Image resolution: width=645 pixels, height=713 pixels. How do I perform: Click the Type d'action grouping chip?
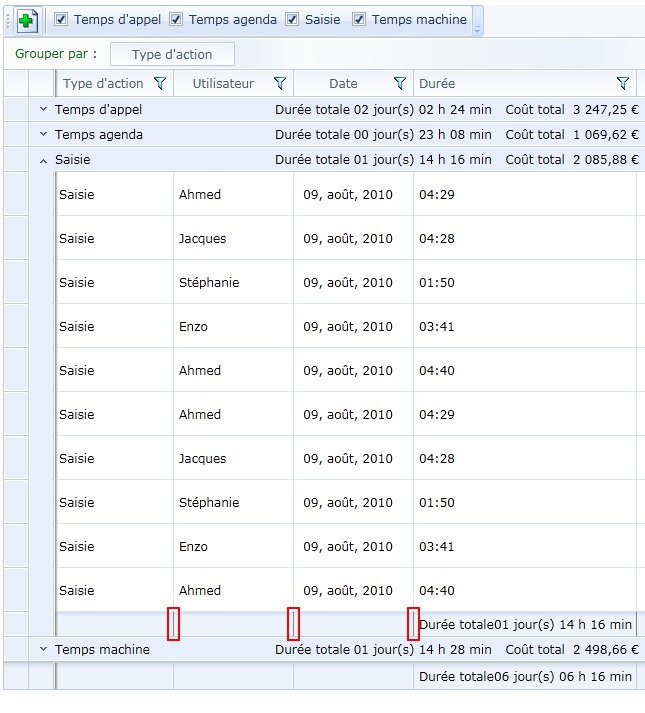pyautogui.click(x=172, y=55)
